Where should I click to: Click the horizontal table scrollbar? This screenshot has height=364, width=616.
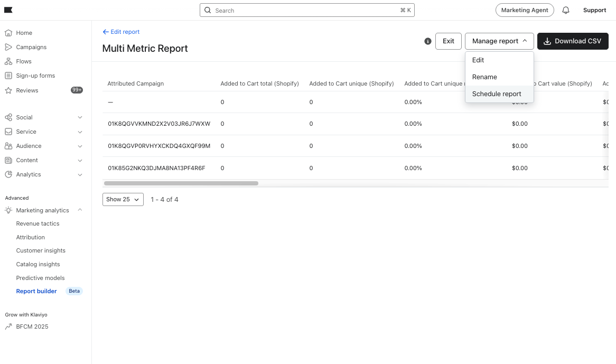point(181,183)
